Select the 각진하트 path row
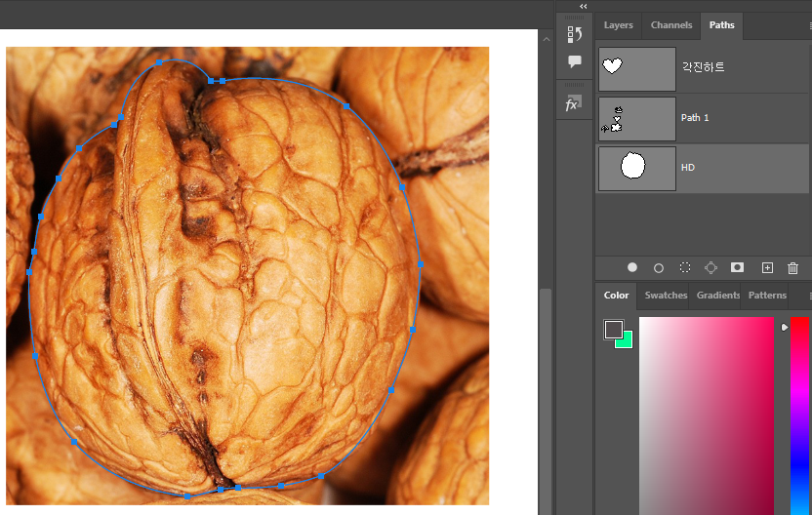The image size is (812, 515). pyautogui.click(x=703, y=69)
